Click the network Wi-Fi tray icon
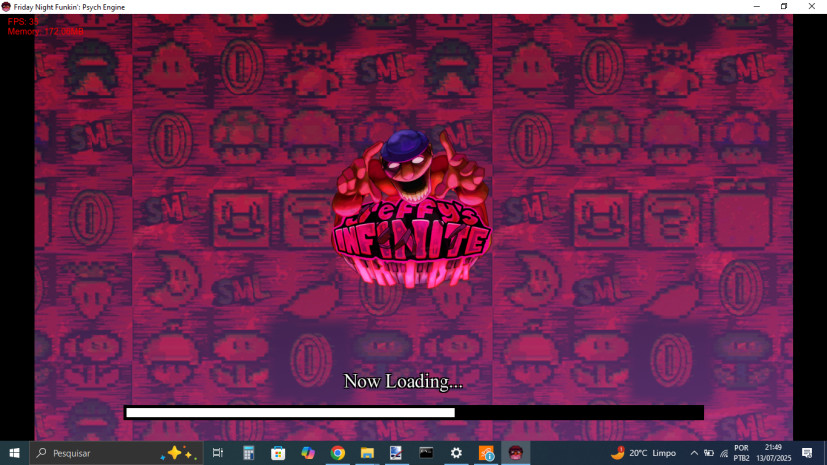 pyautogui.click(x=723, y=453)
